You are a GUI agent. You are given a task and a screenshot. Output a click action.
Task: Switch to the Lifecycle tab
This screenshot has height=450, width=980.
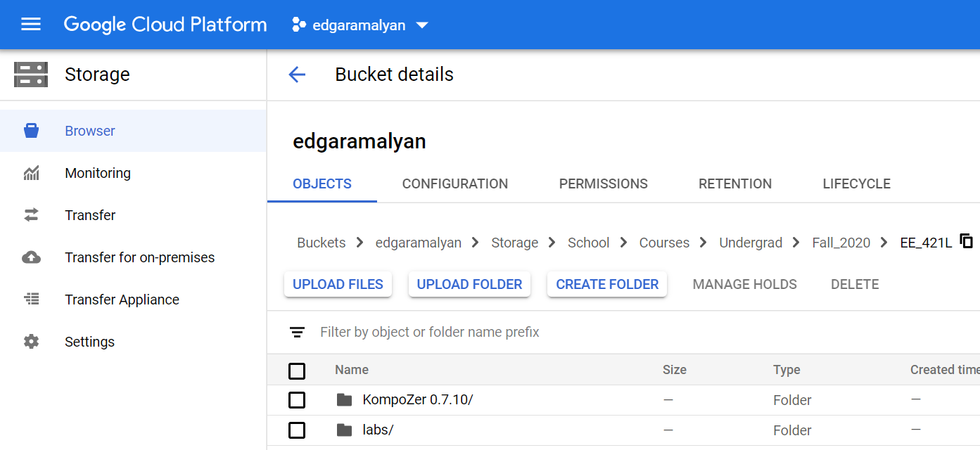(856, 184)
